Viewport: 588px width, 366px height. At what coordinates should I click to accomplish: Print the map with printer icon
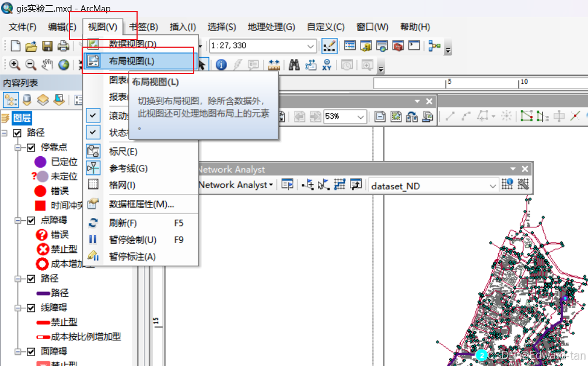coord(63,46)
